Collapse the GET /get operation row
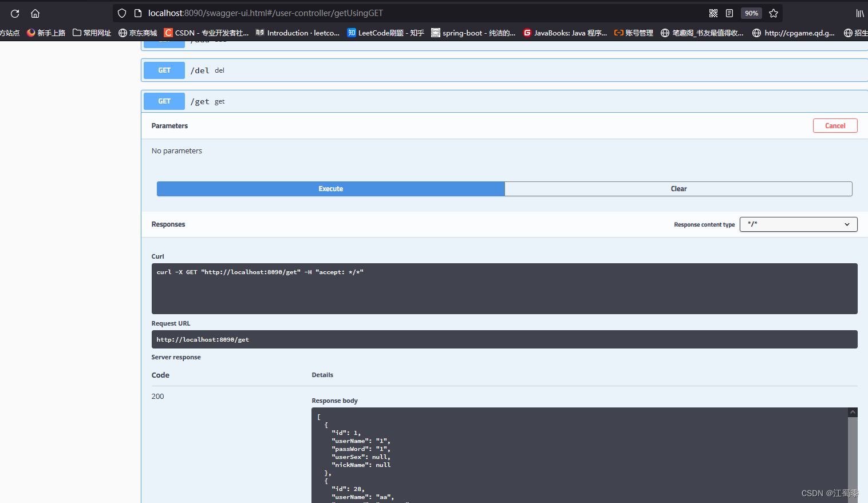The image size is (868, 503). tap(504, 101)
